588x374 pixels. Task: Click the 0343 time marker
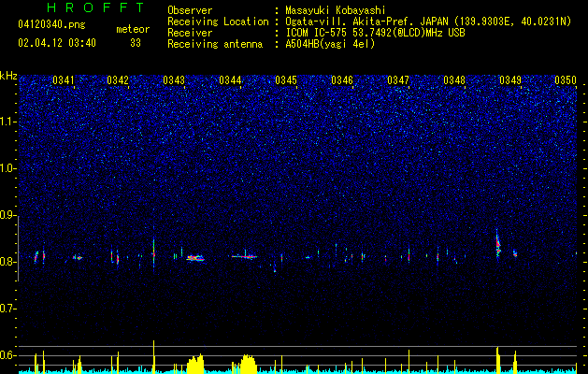click(x=174, y=79)
